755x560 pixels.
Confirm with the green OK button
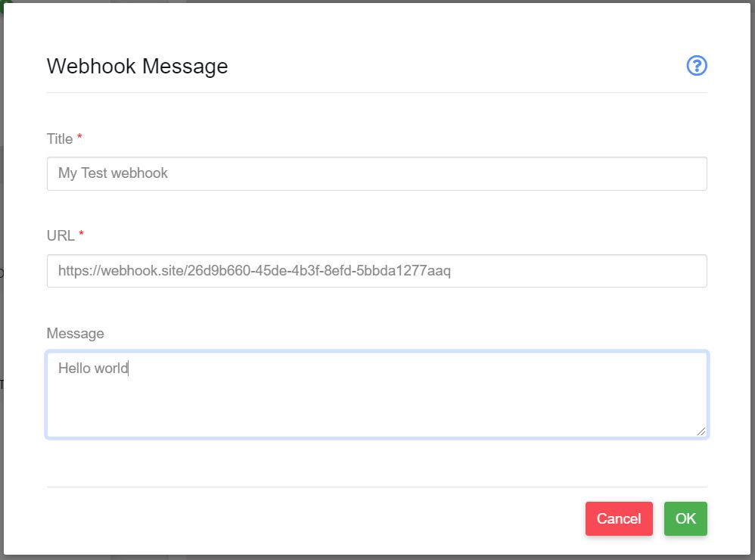tap(685, 518)
